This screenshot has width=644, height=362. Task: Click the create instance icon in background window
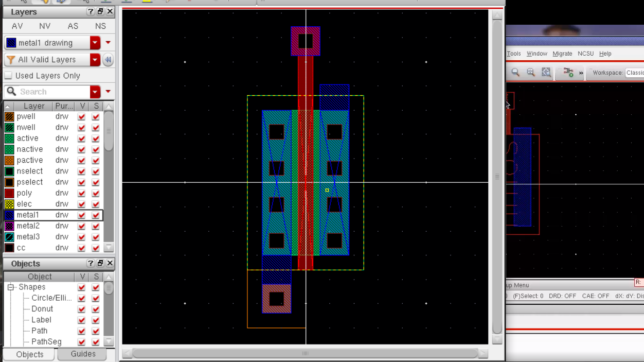click(x=568, y=73)
